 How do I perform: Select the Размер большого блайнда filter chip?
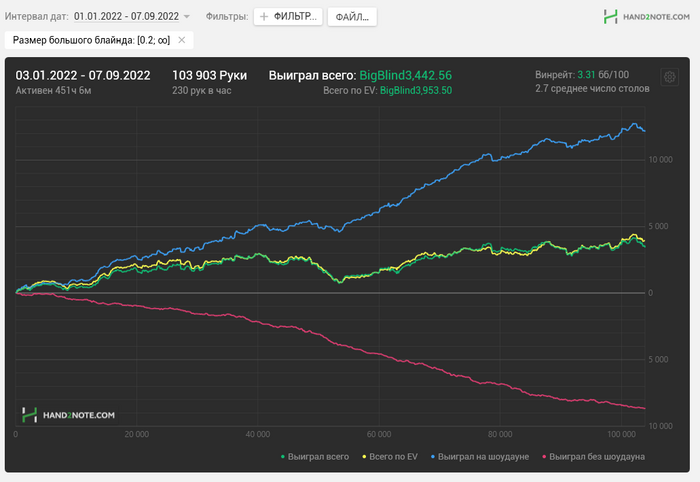[x=99, y=40]
